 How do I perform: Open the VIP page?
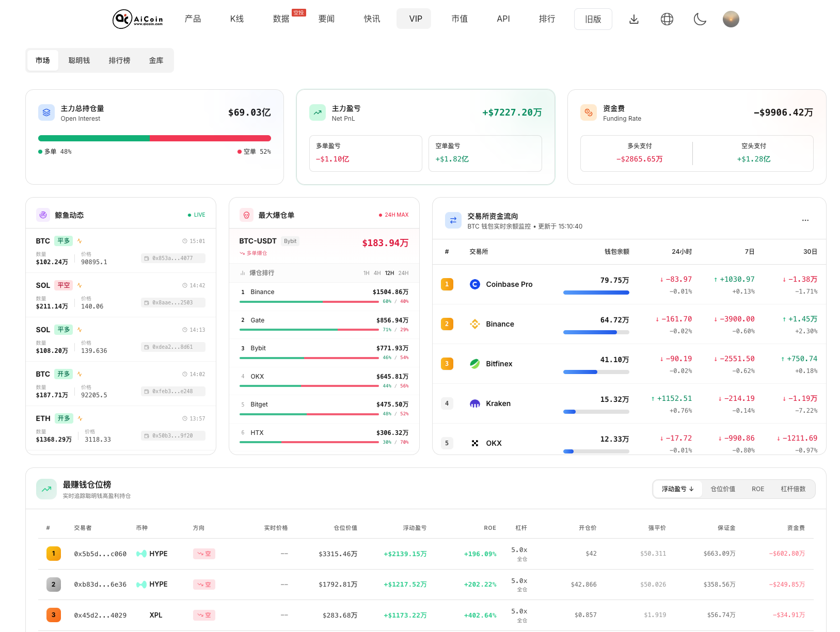pos(414,19)
